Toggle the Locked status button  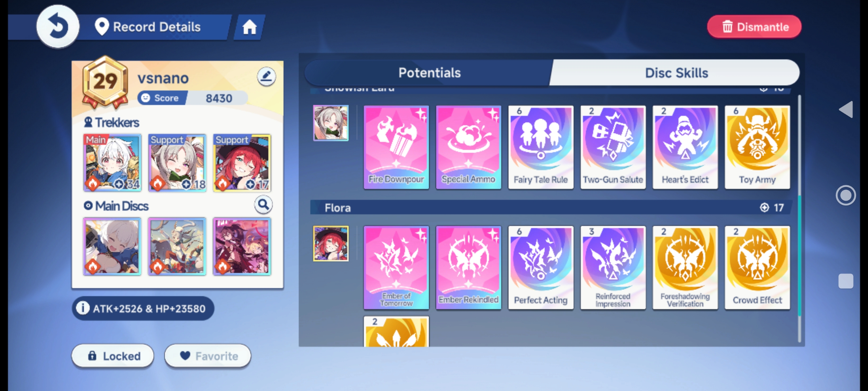tap(113, 356)
